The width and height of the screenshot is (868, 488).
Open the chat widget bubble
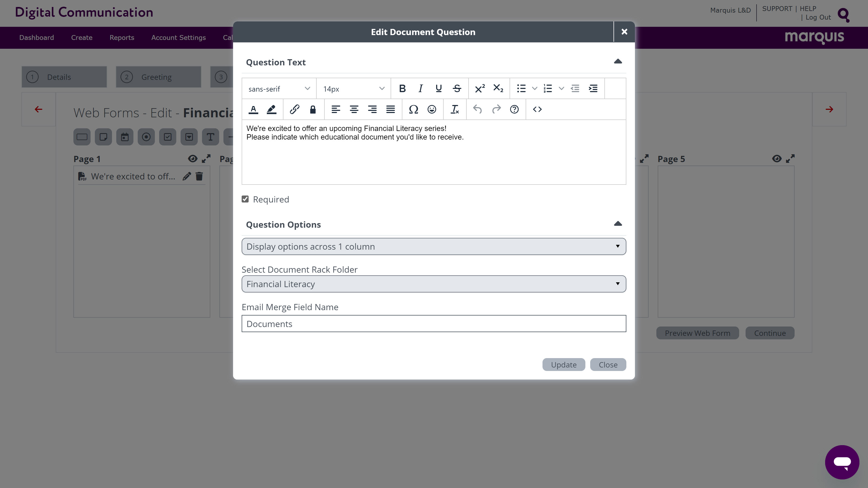(842, 462)
